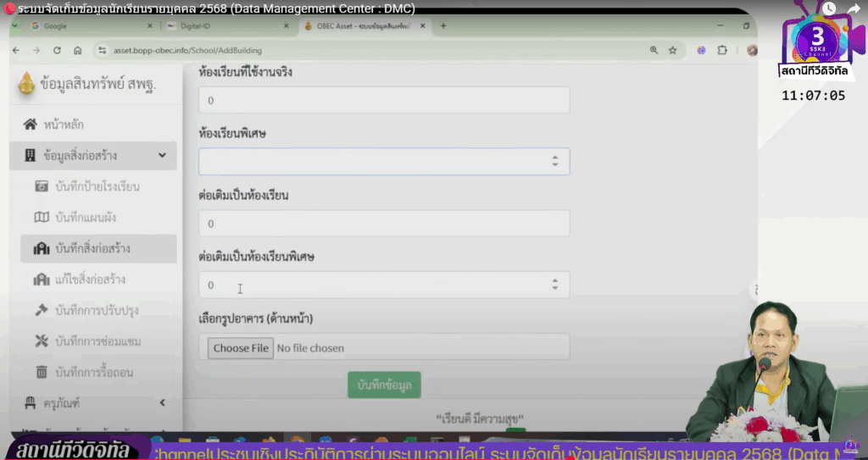Click the Choose File button
The height and width of the screenshot is (460, 868).
(241, 348)
